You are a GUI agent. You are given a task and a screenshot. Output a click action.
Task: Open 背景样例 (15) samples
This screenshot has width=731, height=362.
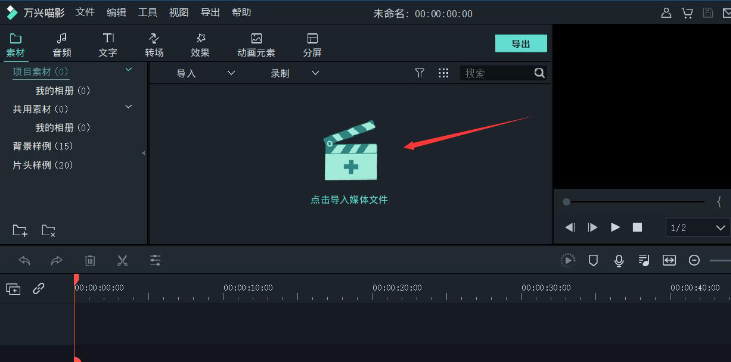43,146
